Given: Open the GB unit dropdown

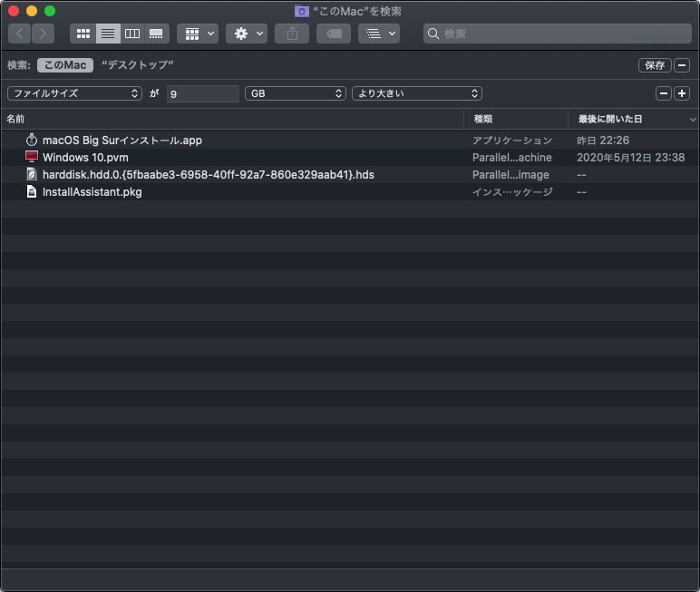Looking at the screenshot, I should pos(295,93).
